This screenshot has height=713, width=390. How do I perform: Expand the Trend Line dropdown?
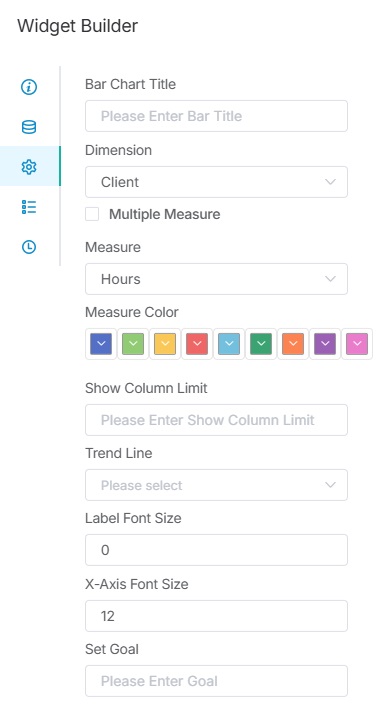click(216, 485)
